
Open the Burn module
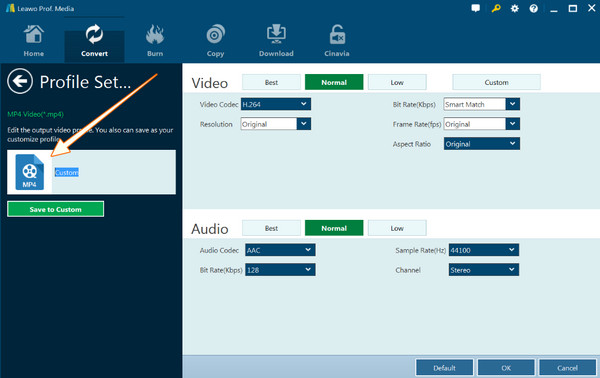[155, 41]
